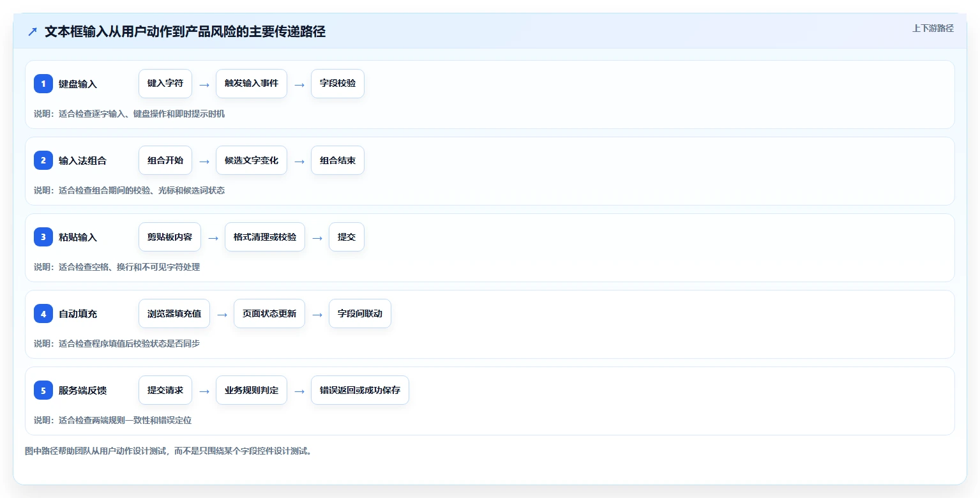
Task: Click the number 1 badge for 键盘输入
Action: (x=43, y=84)
